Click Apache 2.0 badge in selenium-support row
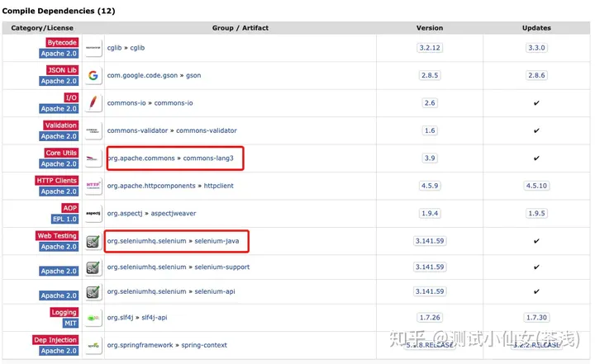 coord(59,271)
